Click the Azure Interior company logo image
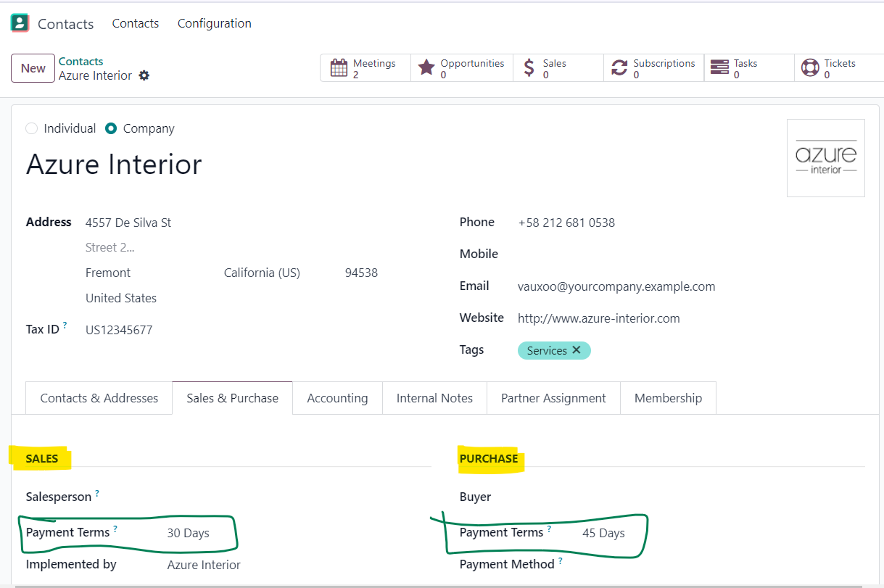 click(x=826, y=158)
